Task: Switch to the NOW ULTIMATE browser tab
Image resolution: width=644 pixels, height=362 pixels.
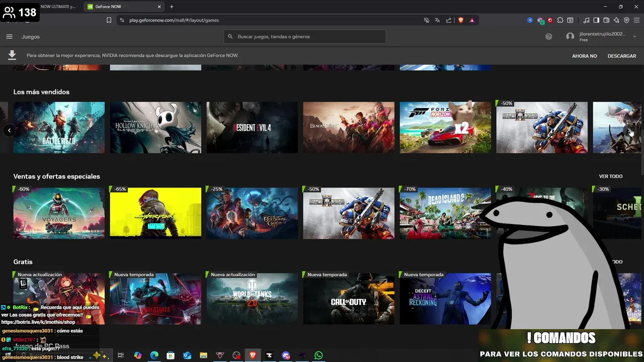Action: [59, 7]
